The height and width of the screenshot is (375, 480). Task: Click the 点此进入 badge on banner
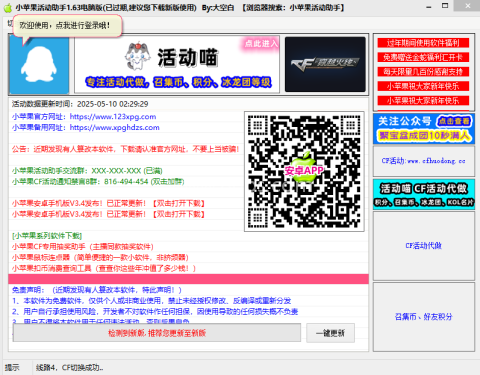261,44
